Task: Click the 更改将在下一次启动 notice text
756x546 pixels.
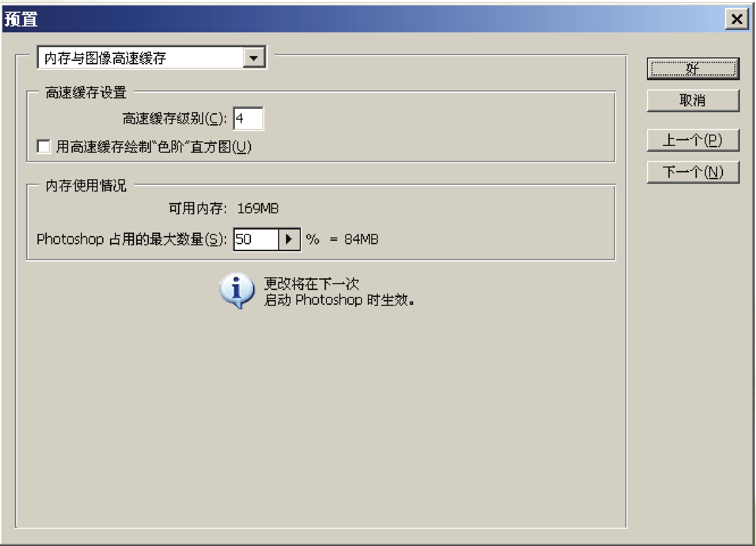Action: [x=339, y=292]
